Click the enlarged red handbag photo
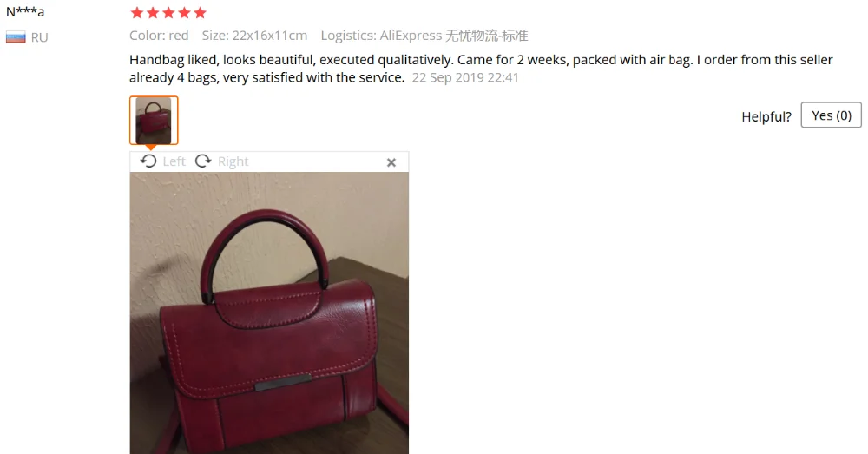The width and height of the screenshot is (868, 454). tap(269, 313)
